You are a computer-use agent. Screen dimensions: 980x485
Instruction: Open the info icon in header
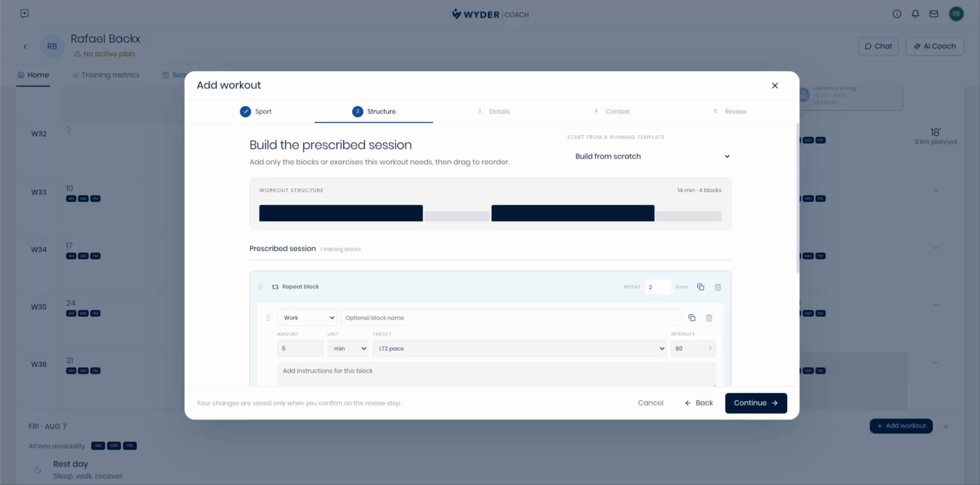tap(896, 14)
